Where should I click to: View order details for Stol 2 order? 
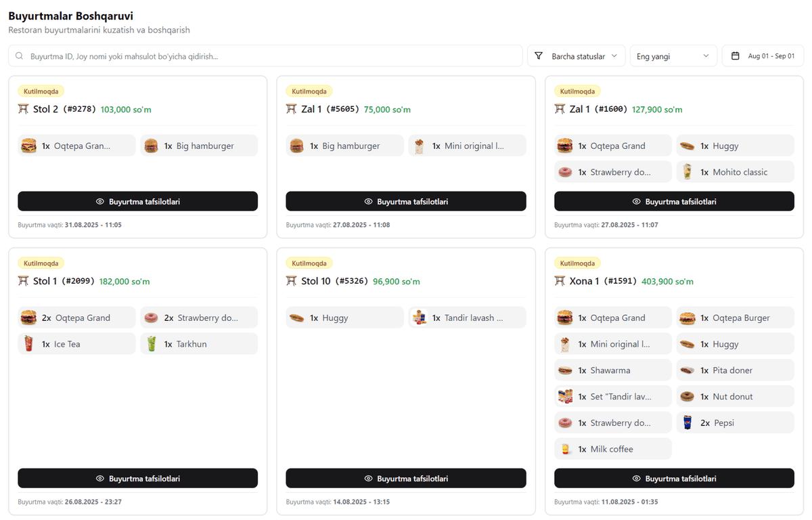coord(137,201)
